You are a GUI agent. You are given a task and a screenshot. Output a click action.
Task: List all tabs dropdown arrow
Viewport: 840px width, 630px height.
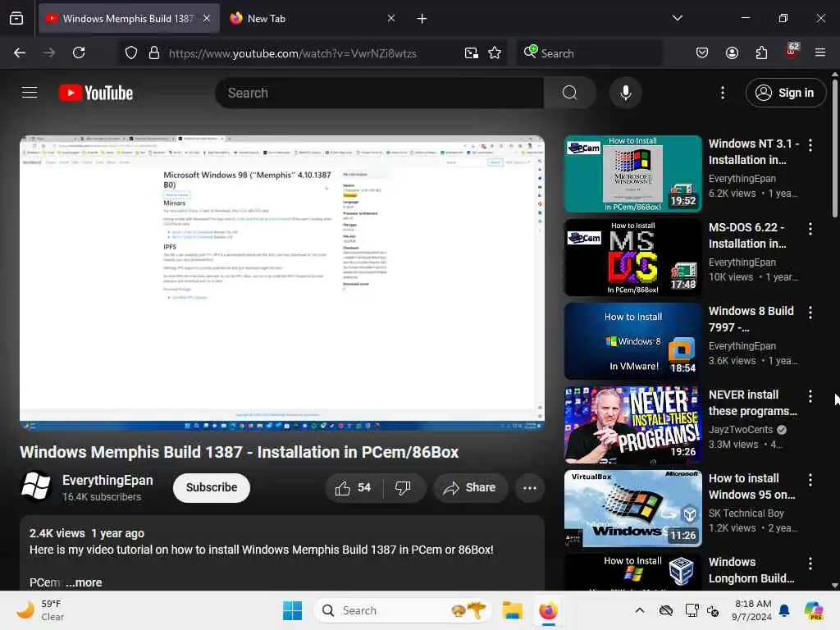coord(678,18)
